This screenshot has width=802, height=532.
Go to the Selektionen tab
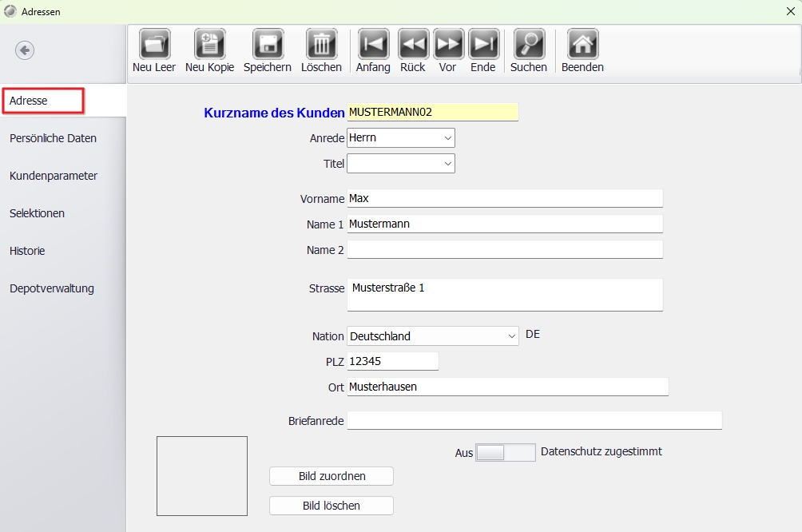38,213
